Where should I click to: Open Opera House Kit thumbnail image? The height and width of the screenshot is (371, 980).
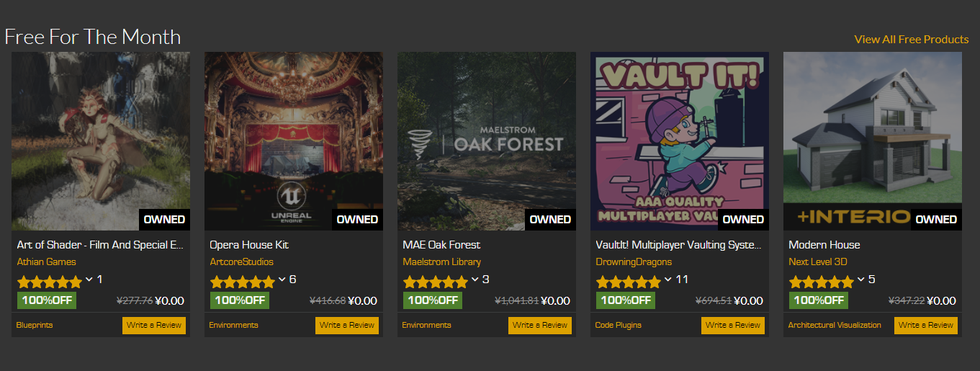(x=294, y=141)
